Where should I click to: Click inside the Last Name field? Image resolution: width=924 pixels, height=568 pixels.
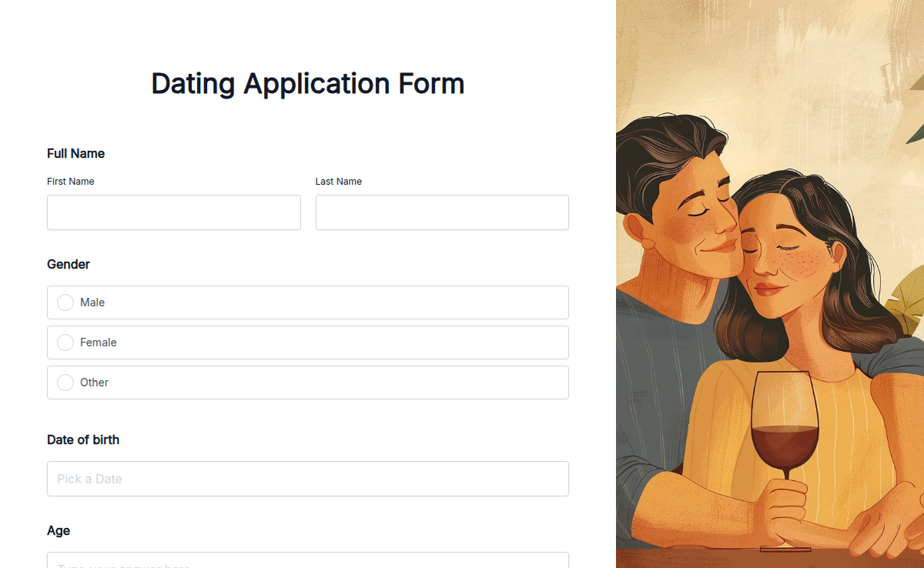click(x=442, y=212)
